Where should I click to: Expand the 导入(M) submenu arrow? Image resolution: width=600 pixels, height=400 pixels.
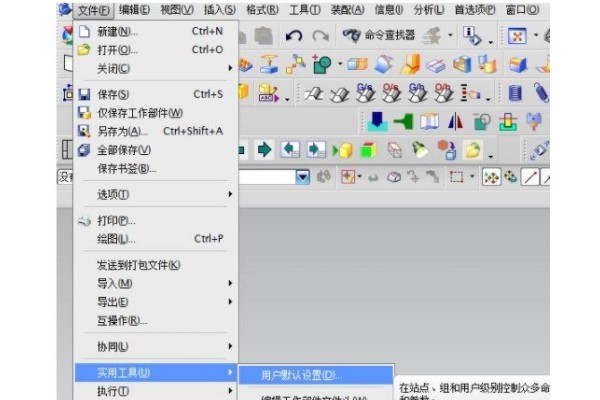tap(230, 283)
